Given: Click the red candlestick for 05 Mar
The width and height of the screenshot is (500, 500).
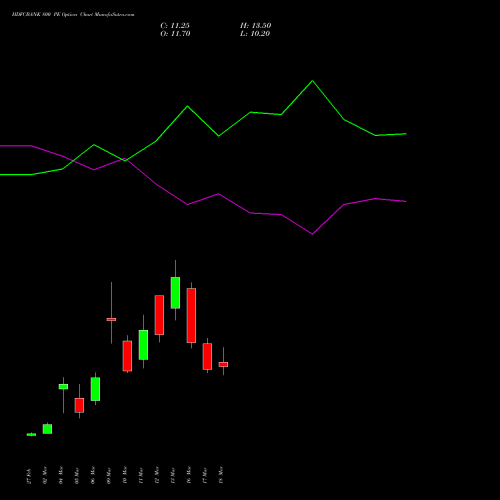Looking at the screenshot, I should 79,405.
